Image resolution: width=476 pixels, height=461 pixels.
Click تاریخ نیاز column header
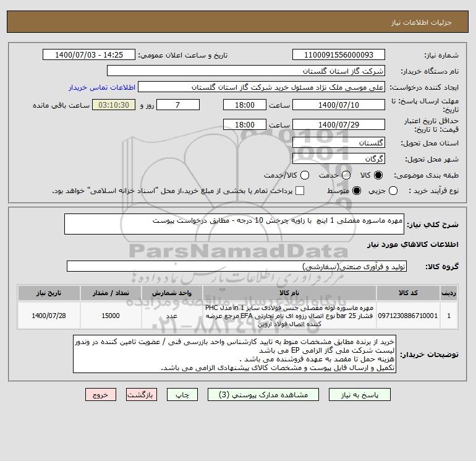(49, 293)
